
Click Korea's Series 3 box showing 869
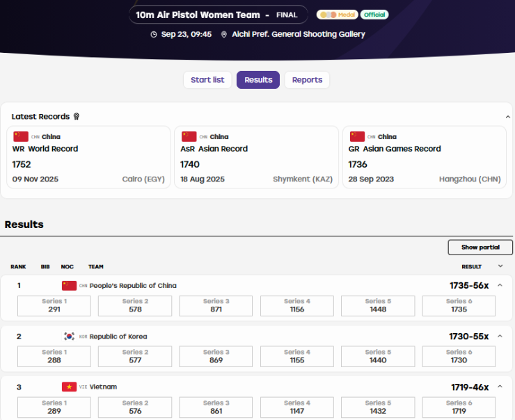(x=216, y=356)
